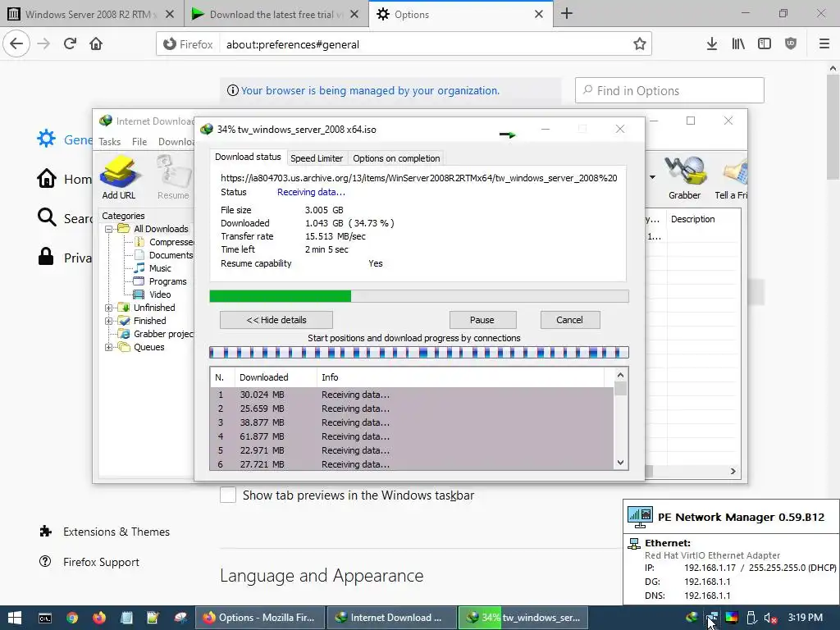Click the Firefox pinned taskbar icon

(99, 618)
